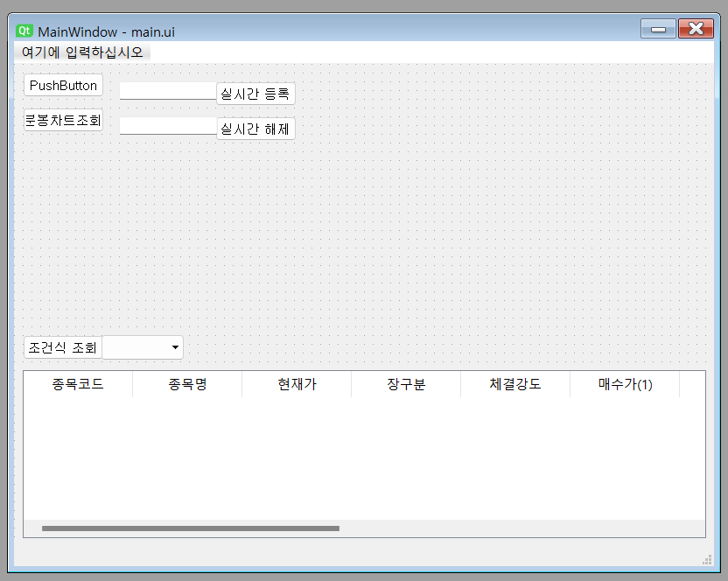Minimize the MainWindow - main.ui window
This screenshot has height=581, width=728.
click(x=658, y=29)
